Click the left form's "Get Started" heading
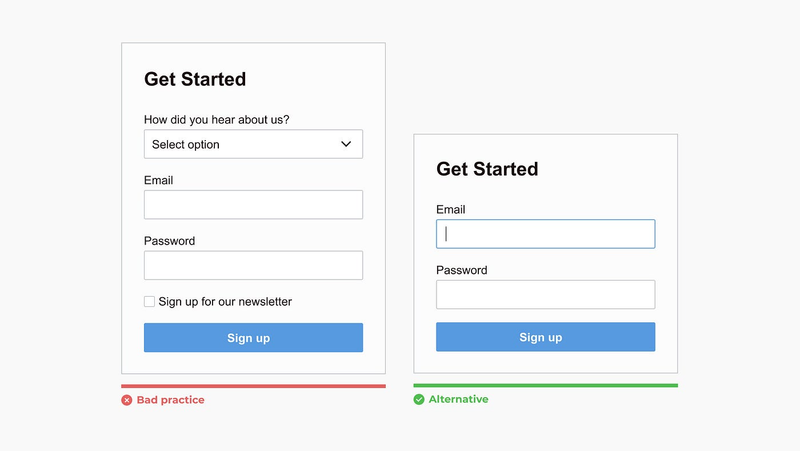Screen dimensions: 800x451 [195, 79]
